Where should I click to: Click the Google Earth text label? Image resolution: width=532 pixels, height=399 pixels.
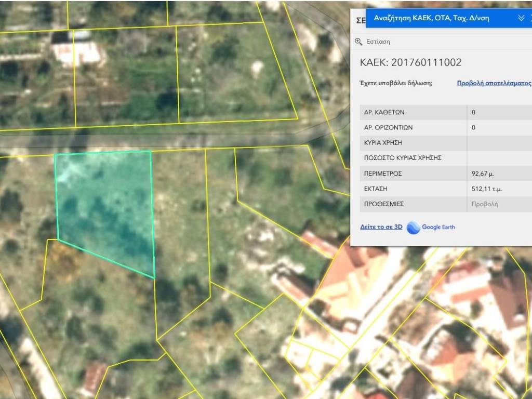pyautogui.click(x=438, y=227)
